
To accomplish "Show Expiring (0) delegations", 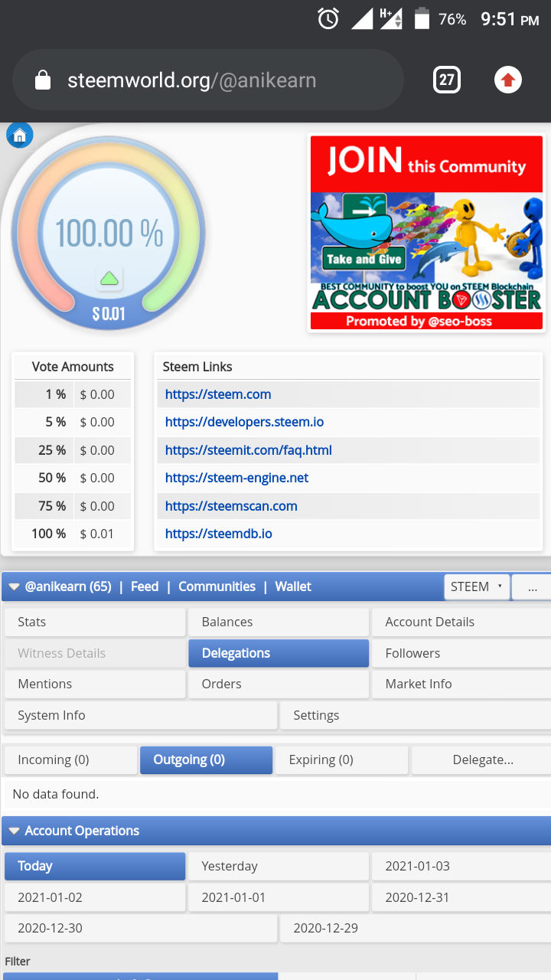I will point(341,759).
